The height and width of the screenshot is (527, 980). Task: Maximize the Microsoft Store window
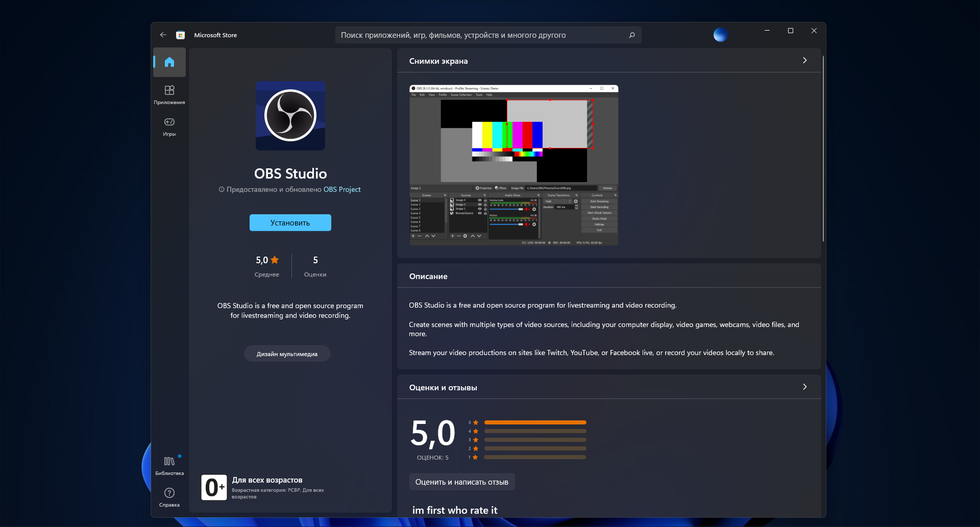tap(791, 31)
